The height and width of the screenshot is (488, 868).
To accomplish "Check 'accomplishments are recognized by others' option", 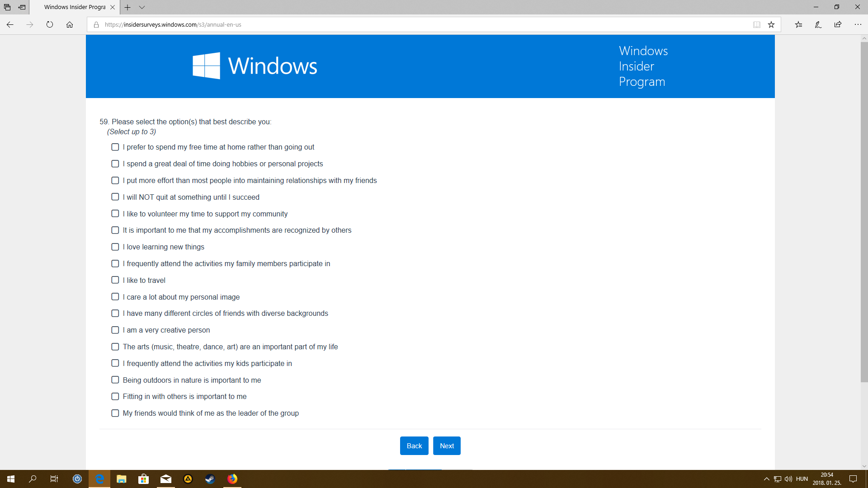I will [x=115, y=230].
